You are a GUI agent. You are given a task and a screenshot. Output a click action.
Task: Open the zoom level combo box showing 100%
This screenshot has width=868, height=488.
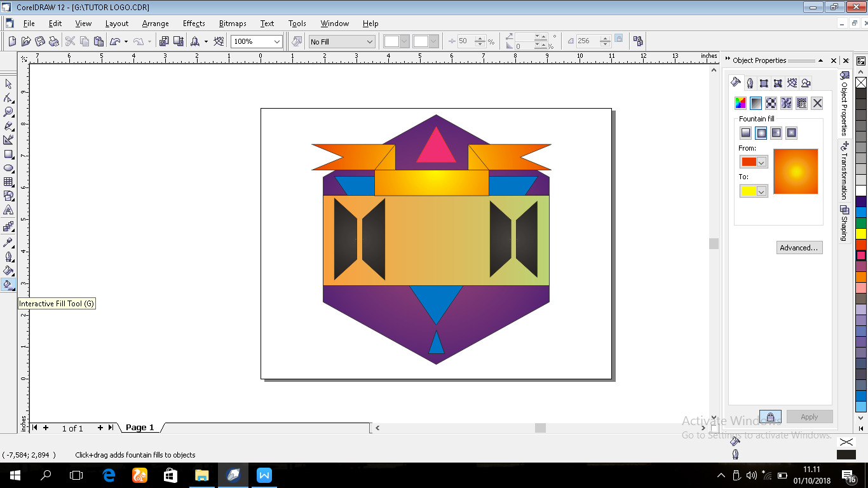click(x=278, y=41)
